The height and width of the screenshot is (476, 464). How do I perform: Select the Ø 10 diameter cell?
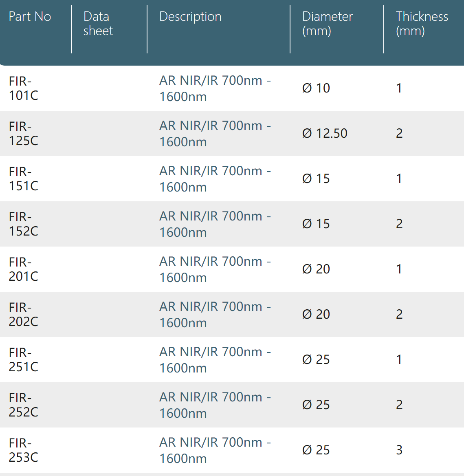pyautogui.click(x=316, y=88)
